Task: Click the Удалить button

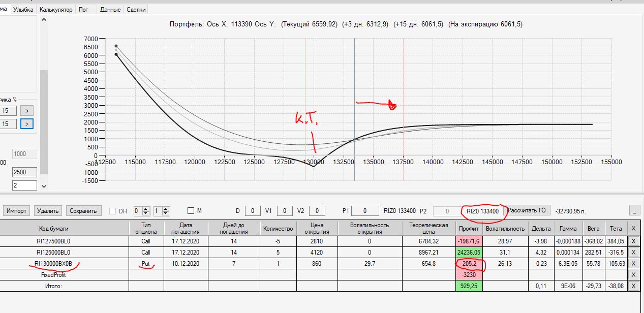Action: coord(48,210)
